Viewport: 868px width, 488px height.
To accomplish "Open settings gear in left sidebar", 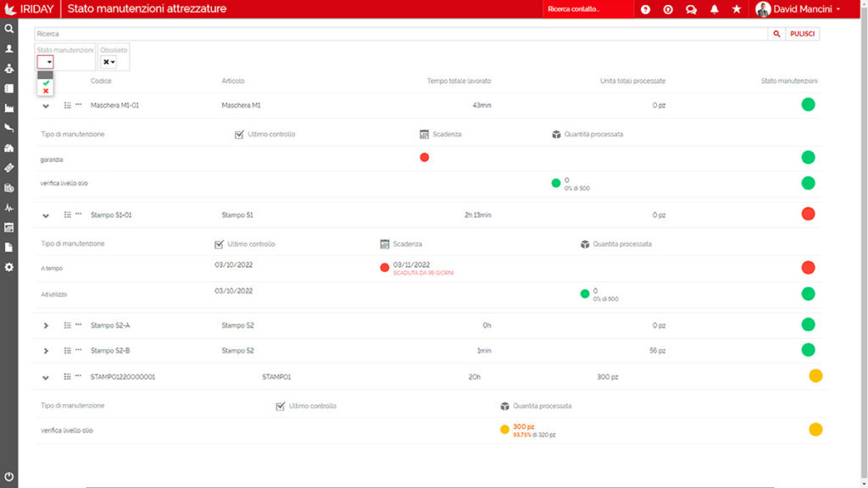I will pyautogui.click(x=9, y=267).
